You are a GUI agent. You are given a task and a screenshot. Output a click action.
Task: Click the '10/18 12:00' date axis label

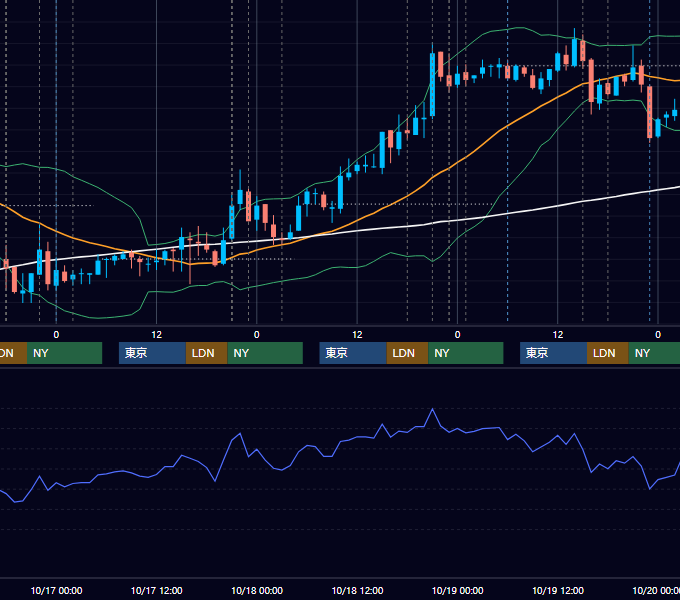357,590
